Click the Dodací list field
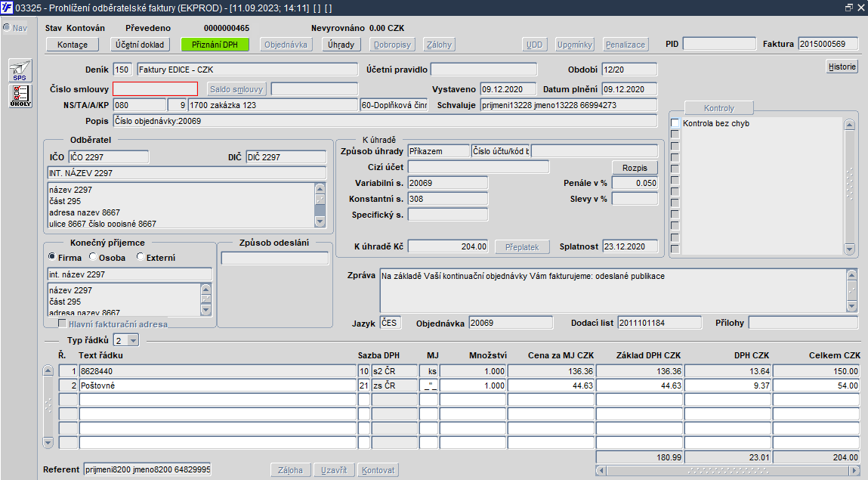868x480 pixels. 659,323
